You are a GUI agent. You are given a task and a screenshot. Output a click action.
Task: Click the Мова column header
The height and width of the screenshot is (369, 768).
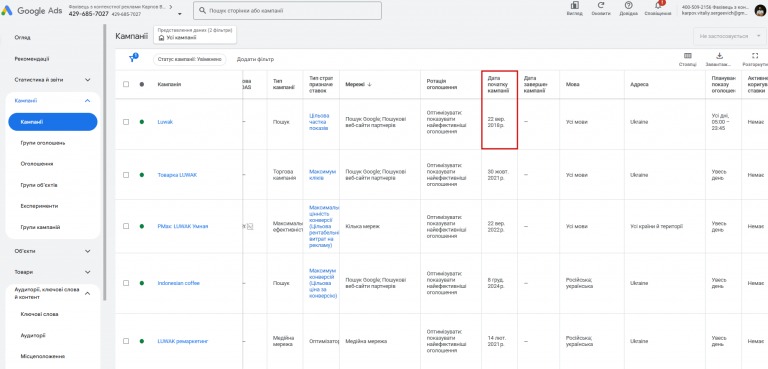[x=572, y=84]
